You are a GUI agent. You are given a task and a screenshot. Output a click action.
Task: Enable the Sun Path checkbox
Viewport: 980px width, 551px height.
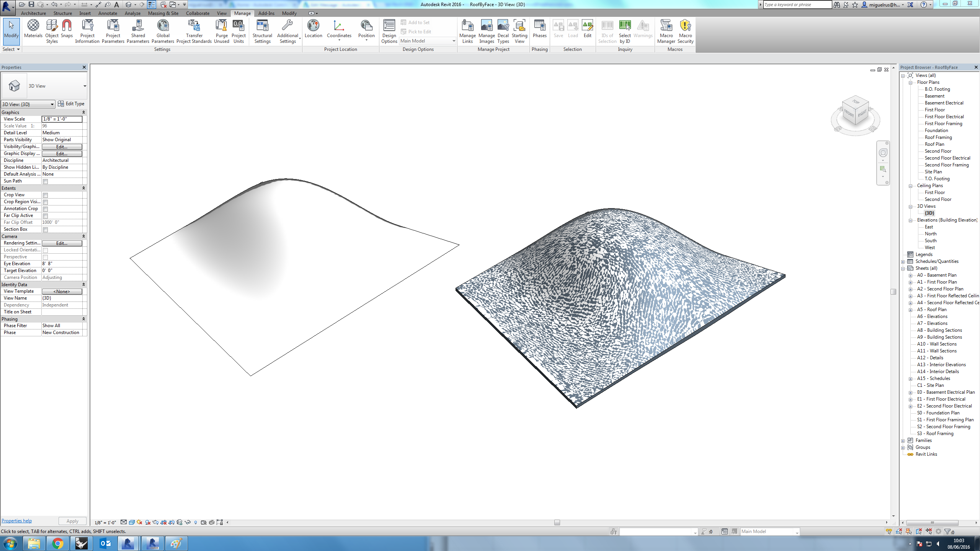click(45, 181)
